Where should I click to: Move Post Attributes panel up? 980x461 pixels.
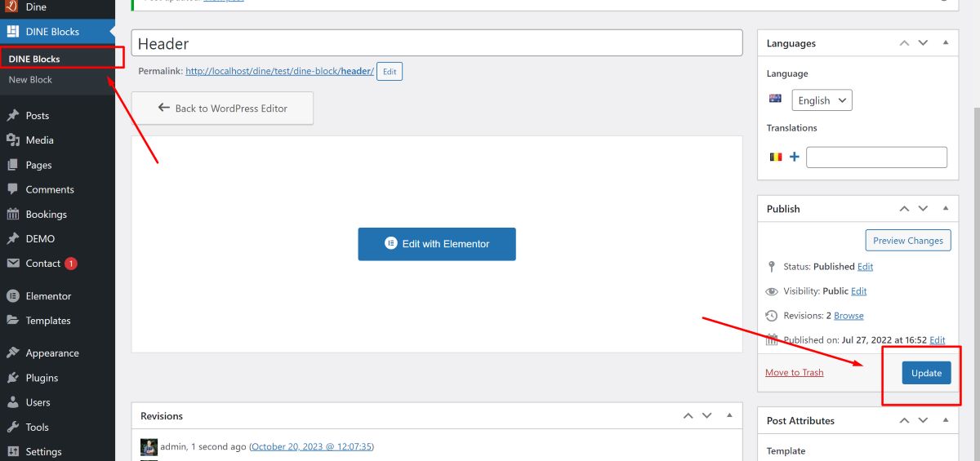click(x=904, y=420)
